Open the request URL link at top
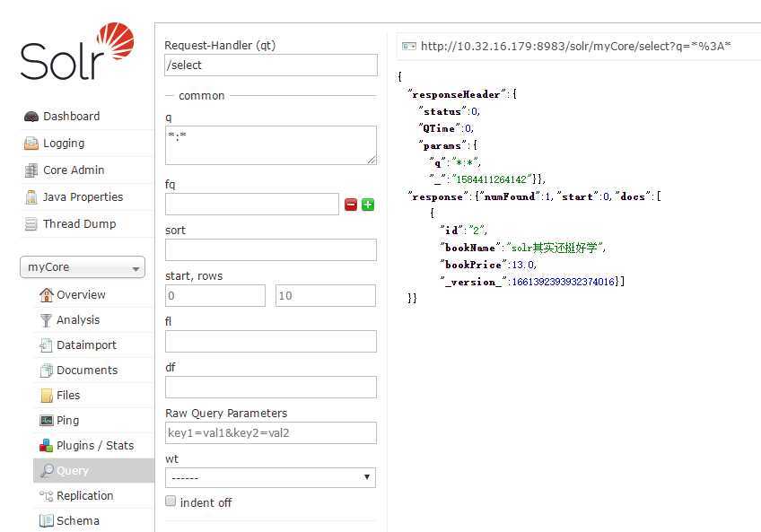Image resolution: width=761 pixels, height=532 pixels. click(x=576, y=47)
